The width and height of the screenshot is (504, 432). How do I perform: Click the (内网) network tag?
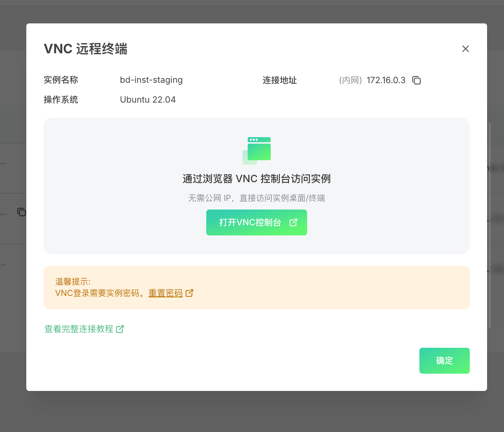coord(351,80)
